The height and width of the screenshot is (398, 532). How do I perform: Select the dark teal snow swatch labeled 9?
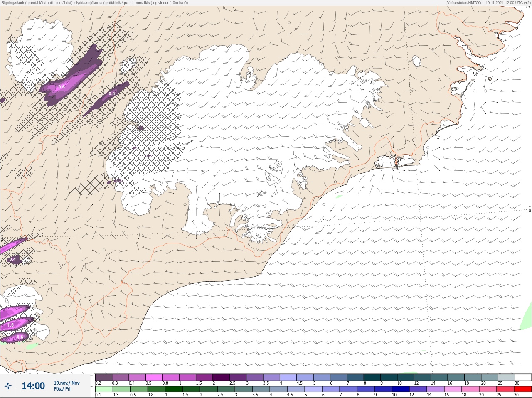(x=389, y=377)
